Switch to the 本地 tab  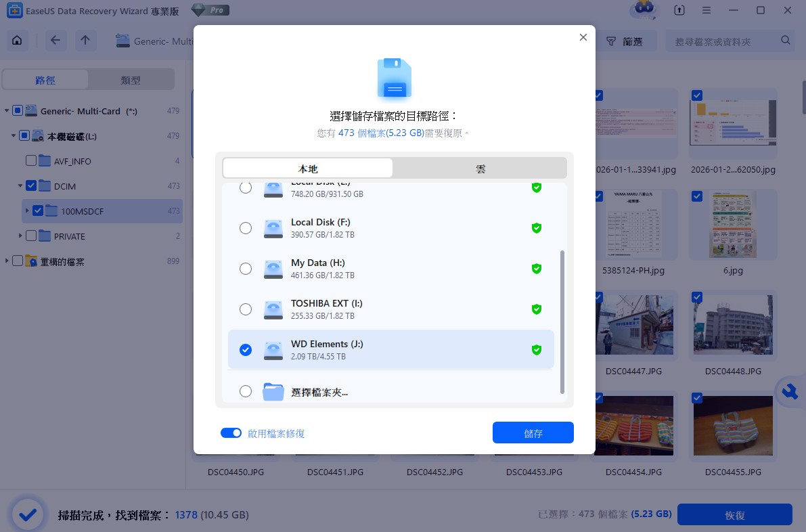click(x=308, y=168)
